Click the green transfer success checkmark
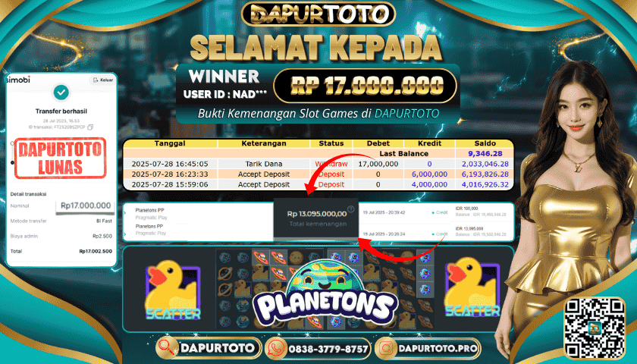 point(61,93)
